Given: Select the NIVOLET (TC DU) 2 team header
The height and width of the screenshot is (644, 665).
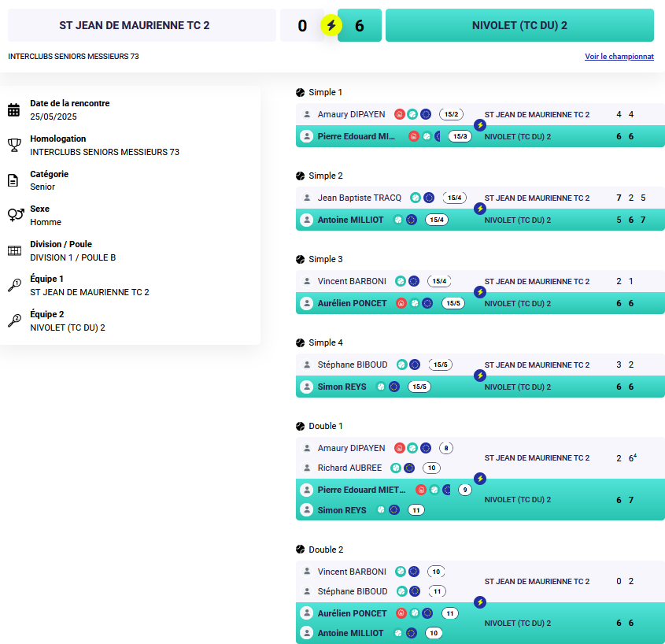Looking at the screenshot, I should 519,25.
